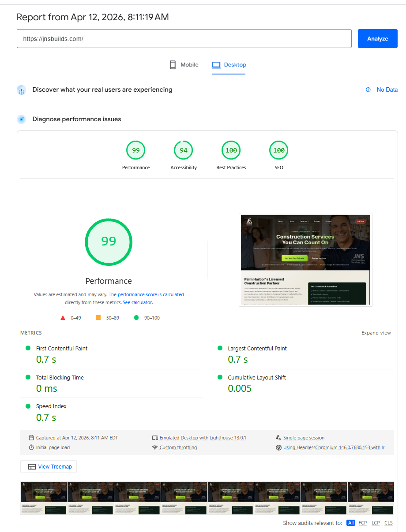
Task: Open Expand view for metrics
Action: click(376, 333)
